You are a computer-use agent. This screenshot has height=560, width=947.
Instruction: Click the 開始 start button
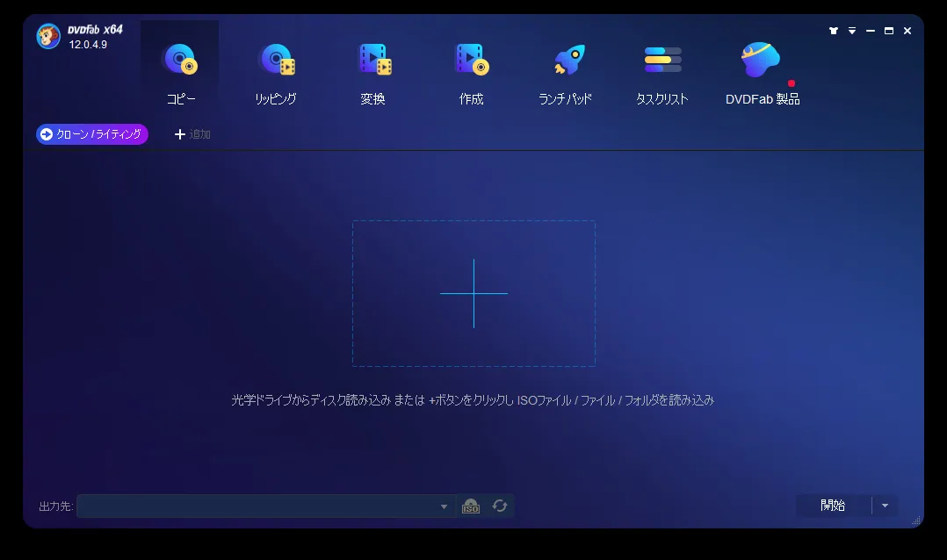click(x=834, y=505)
